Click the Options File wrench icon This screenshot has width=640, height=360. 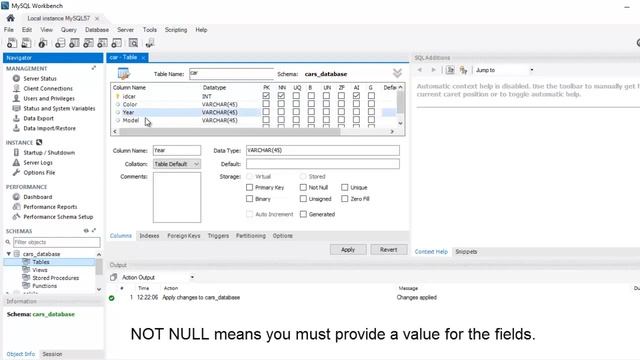pyautogui.click(x=16, y=172)
